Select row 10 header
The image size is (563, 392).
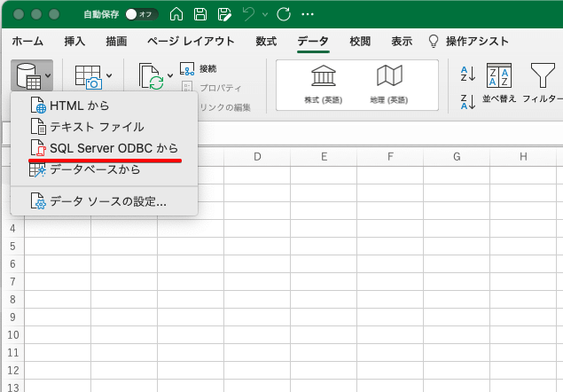(13, 335)
